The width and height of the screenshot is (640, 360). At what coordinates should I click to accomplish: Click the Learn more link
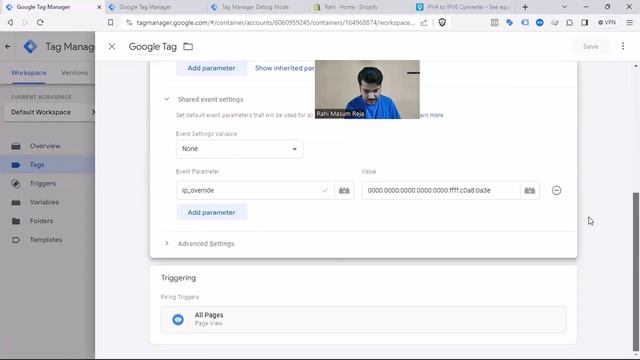coord(431,115)
